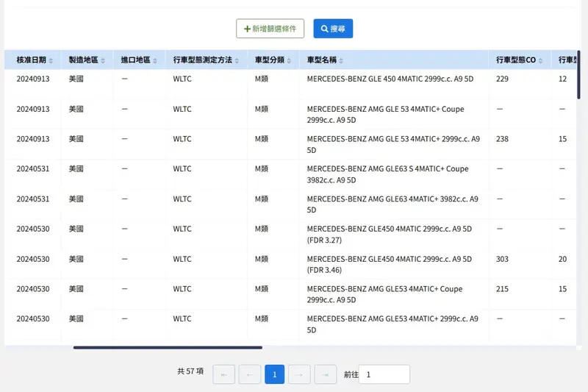Select page 1 in pagination
This screenshot has height=392, width=588.
(274, 374)
